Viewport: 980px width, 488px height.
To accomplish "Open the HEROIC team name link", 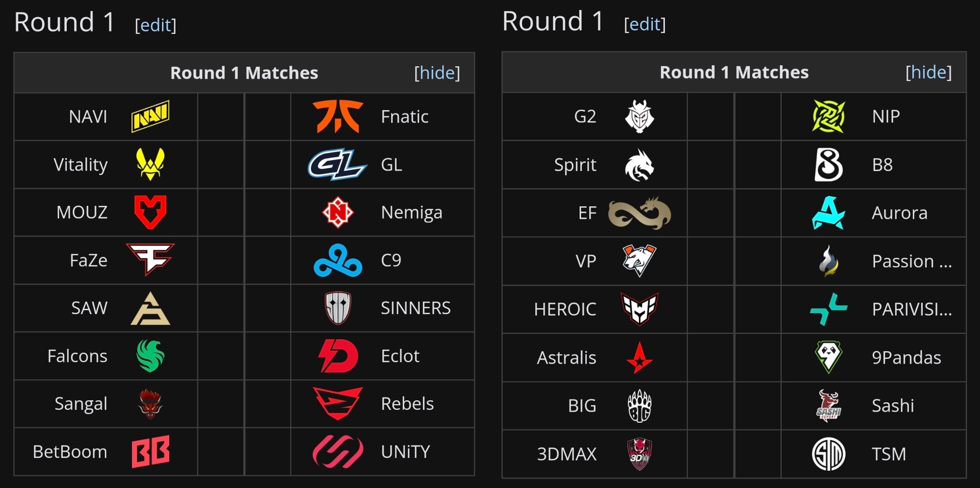I will pos(565,309).
